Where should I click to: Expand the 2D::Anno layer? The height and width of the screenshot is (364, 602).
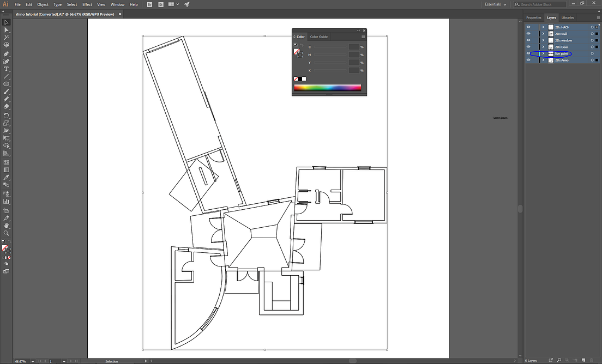click(x=543, y=60)
